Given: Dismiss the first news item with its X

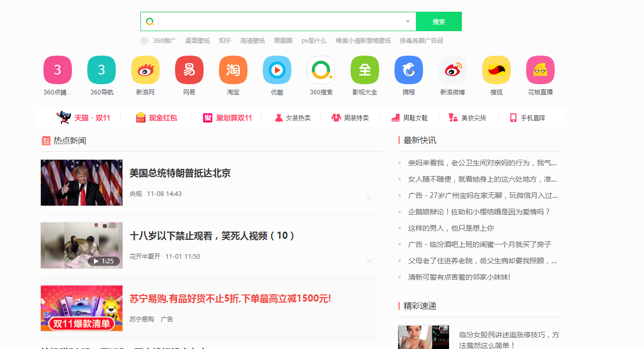Looking at the screenshot, I should (369, 198).
